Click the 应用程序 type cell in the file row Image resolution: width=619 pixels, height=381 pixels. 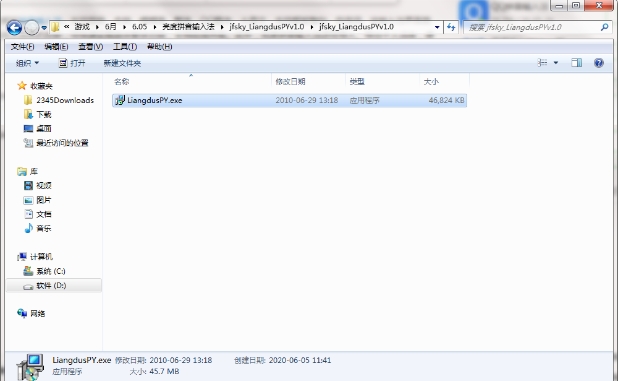tap(364, 100)
